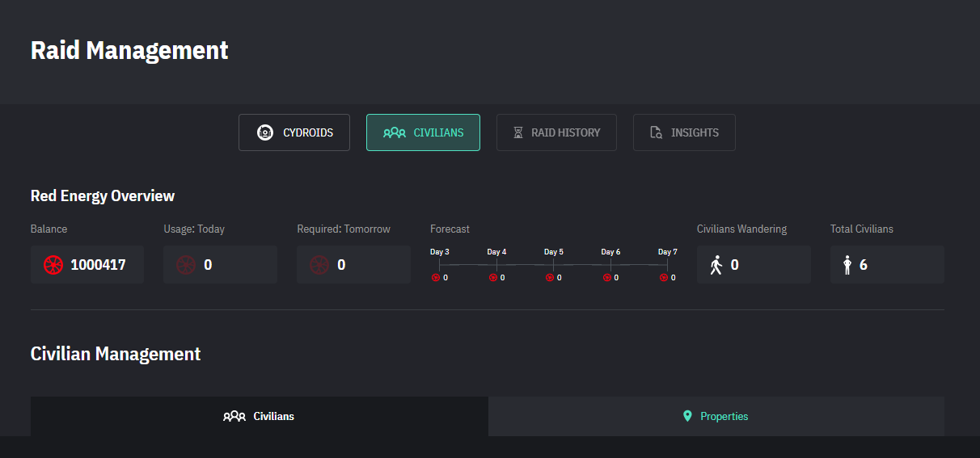980x458 pixels.
Task: Click the Raid History hourglass icon
Action: 518,132
